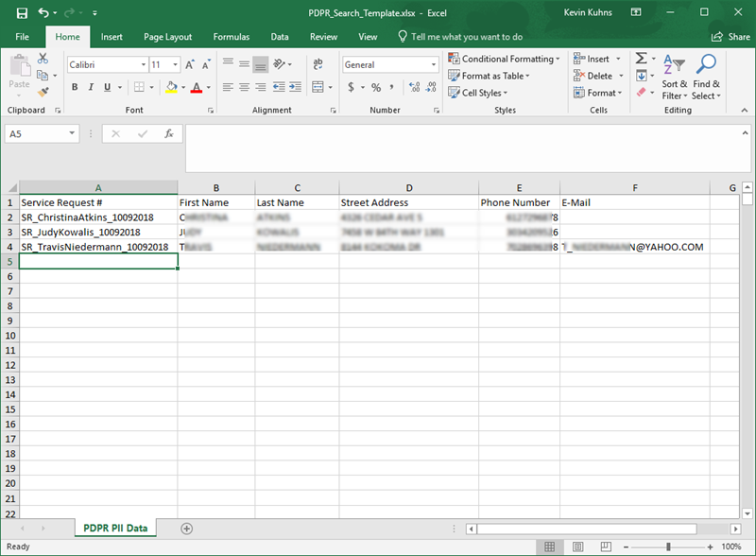The height and width of the screenshot is (556, 756).
Task: Click the Save icon in title bar
Action: pos(21,14)
